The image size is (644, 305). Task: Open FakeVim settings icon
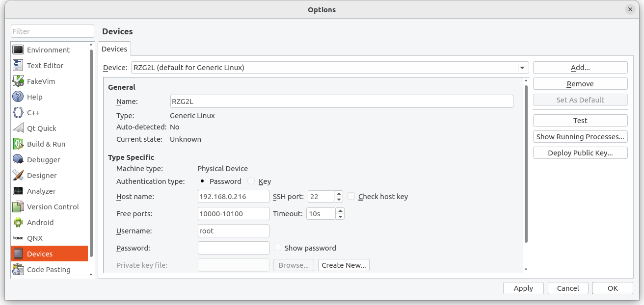click(x=18, y=81)
